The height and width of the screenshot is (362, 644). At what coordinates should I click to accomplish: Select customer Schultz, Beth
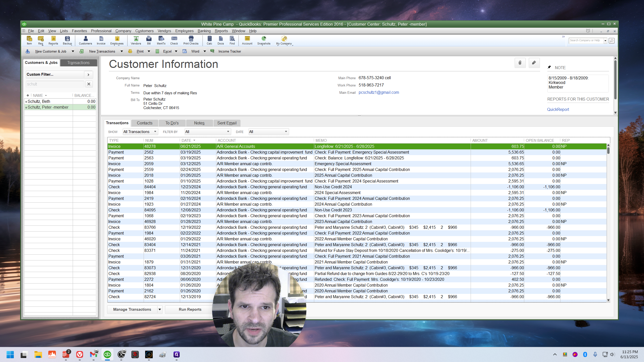coord(60,101)
